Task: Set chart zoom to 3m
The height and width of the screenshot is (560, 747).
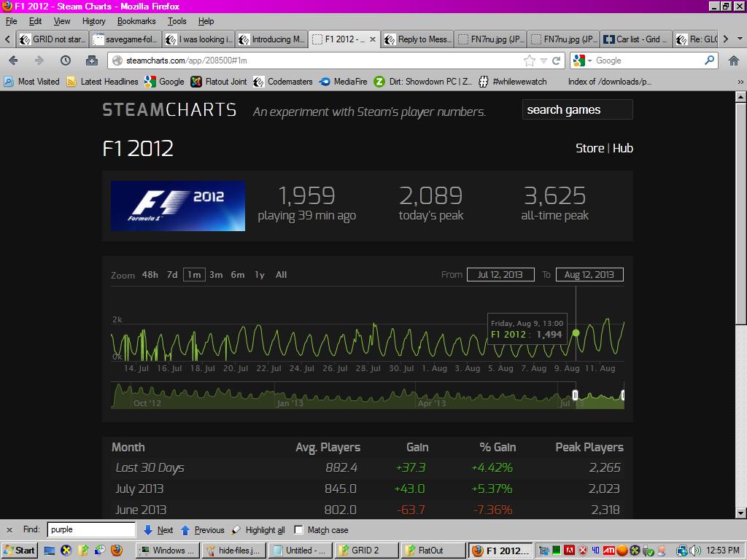Action: point(216,275)
